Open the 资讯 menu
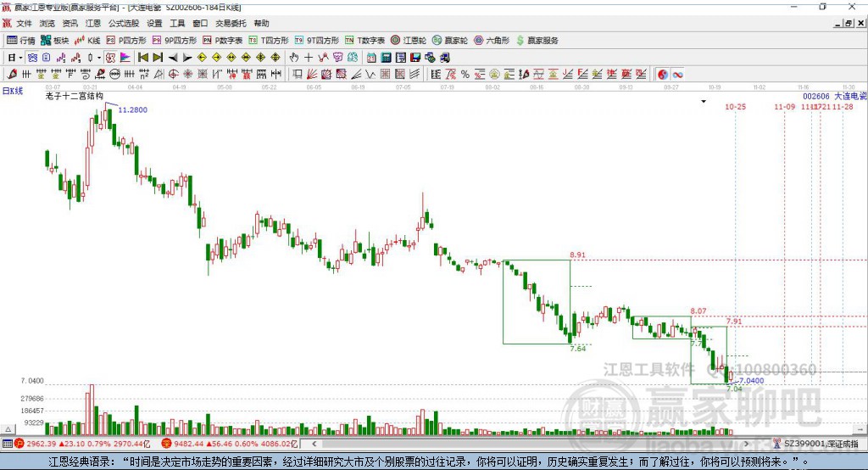The image size is (868, 470). pyautogui.click(x=70, y=23)
